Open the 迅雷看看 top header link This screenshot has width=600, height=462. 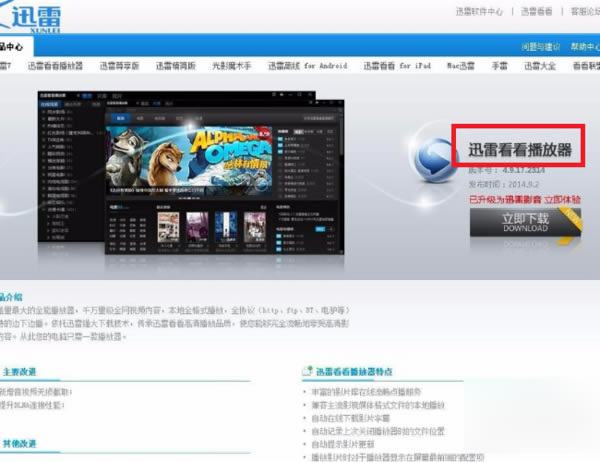pos(536,12)
